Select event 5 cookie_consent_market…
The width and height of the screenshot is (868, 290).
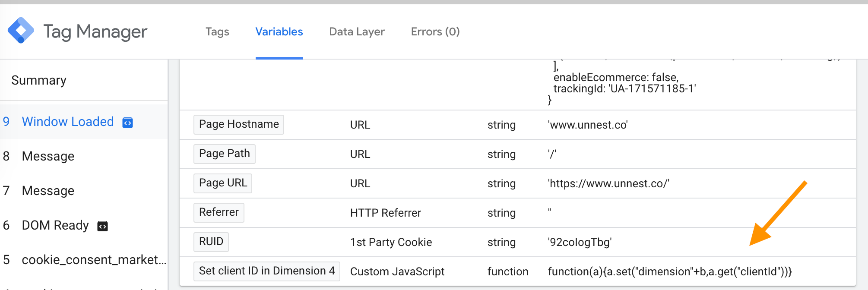[x=84, y=260]
